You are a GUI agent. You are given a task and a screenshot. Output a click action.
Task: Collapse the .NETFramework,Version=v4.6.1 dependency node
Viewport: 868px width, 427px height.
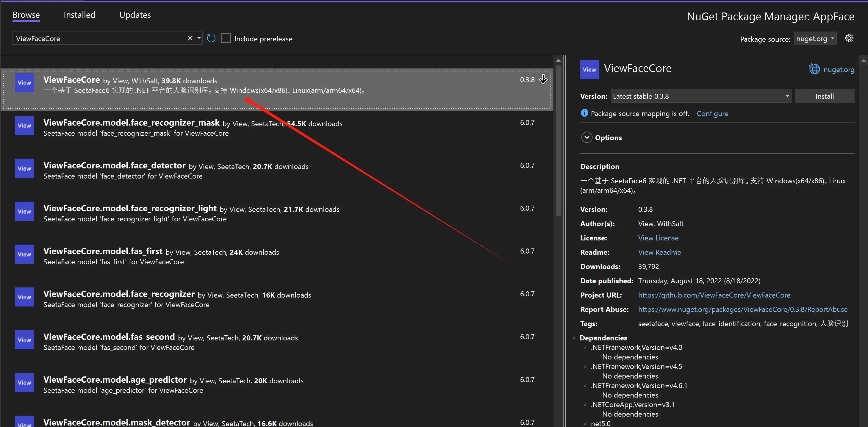(585, 386)
